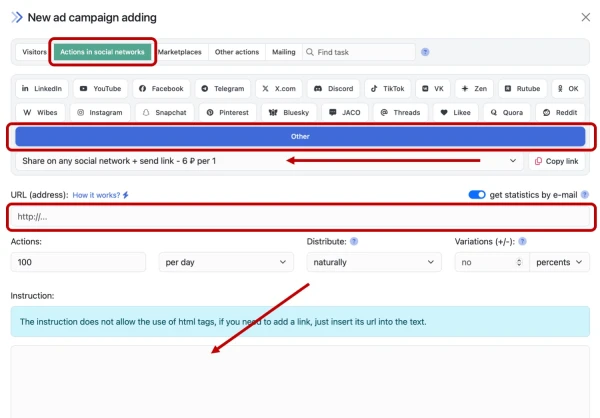Focus the Instruction text area
This screenshot has width=600, height=418.
coord(300,382)
